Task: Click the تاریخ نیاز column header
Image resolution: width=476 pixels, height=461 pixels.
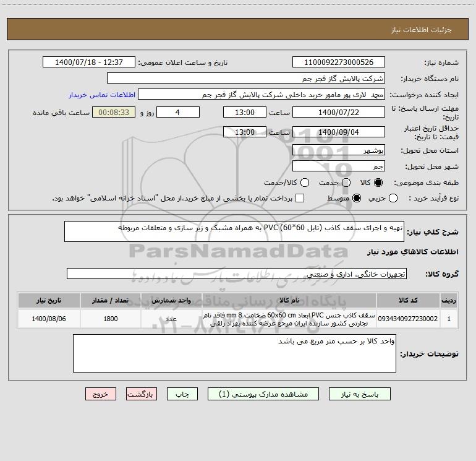Action: (x=49, y=300)
